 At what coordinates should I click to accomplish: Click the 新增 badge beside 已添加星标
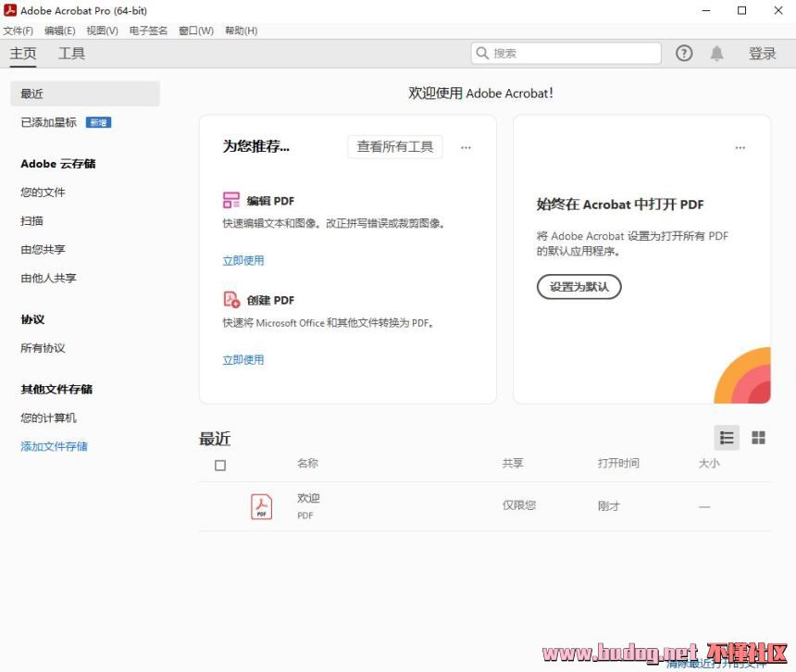pos(98,122)
